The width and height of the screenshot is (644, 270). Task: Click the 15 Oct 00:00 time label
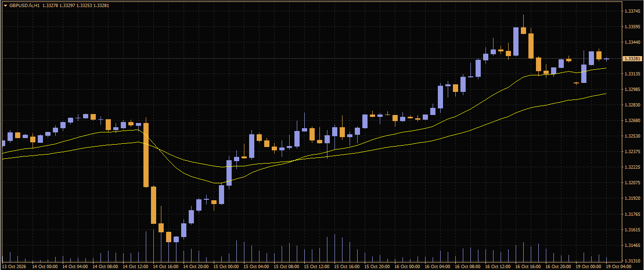click(x=226, y=267)
